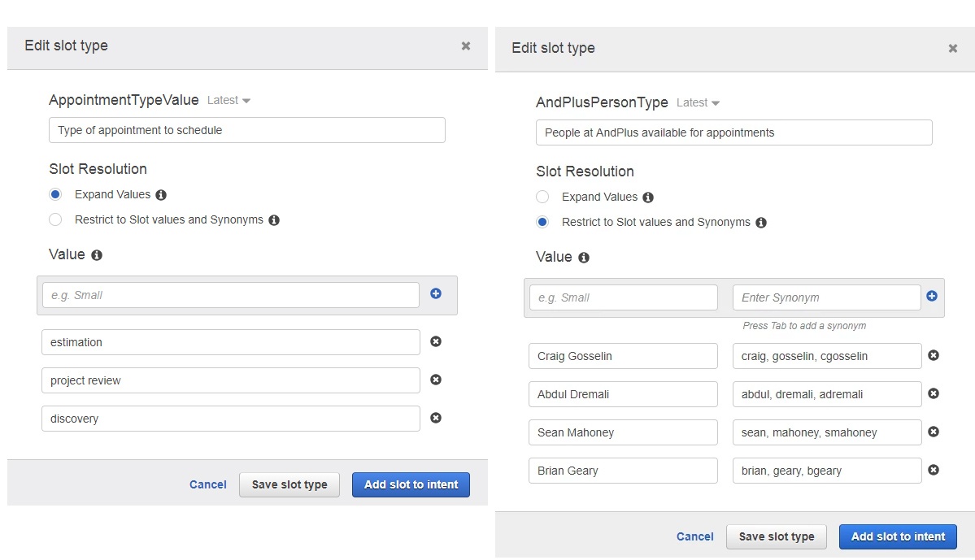Click the info icon beside Value in AppointmentTypeValue
Viewport: 975px width, 560px height.
[x=96, y=255]
